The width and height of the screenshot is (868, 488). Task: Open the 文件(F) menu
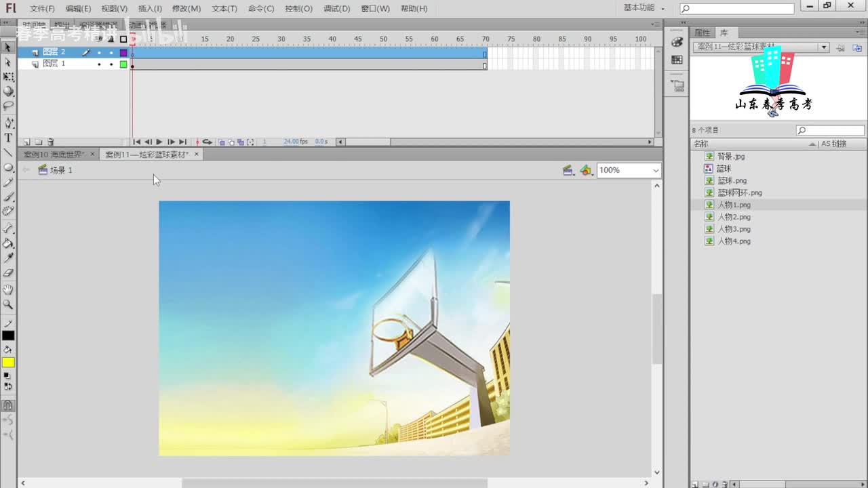(42, 9)
